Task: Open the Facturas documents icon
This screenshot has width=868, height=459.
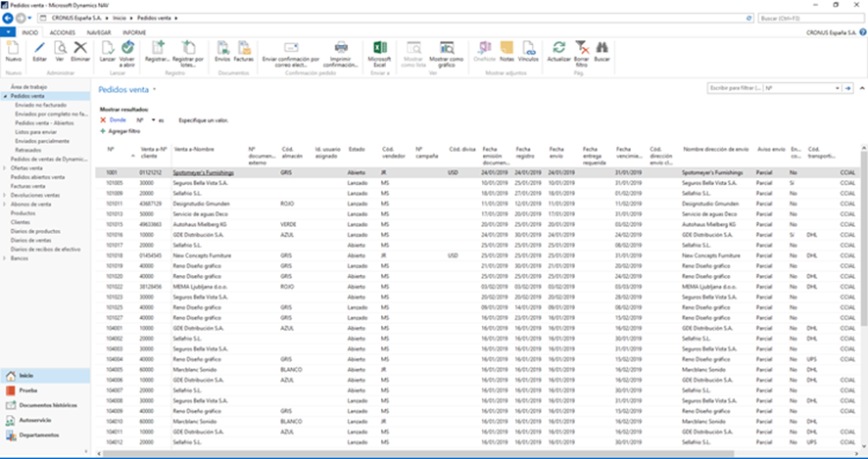Action: [x=244, y=48]
